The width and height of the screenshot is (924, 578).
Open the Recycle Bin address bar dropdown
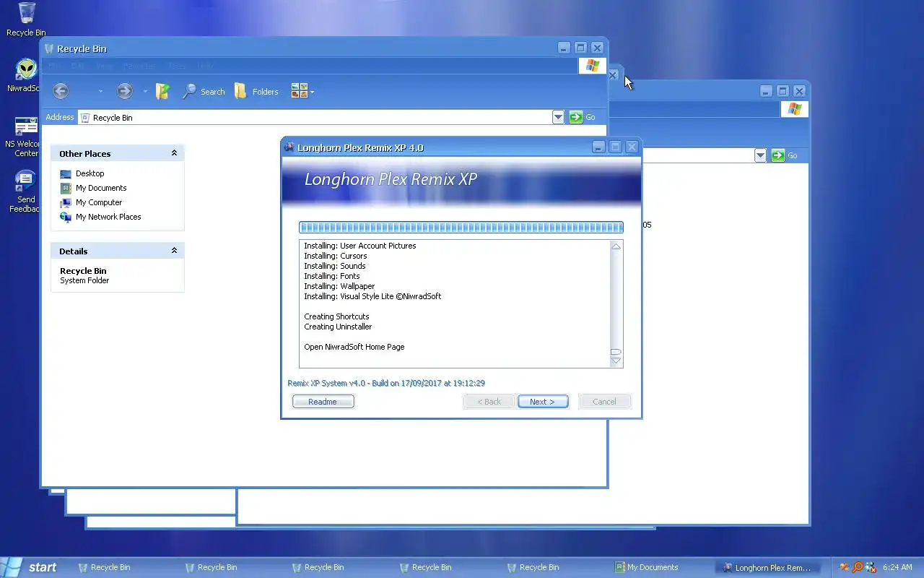click(558, 117)
